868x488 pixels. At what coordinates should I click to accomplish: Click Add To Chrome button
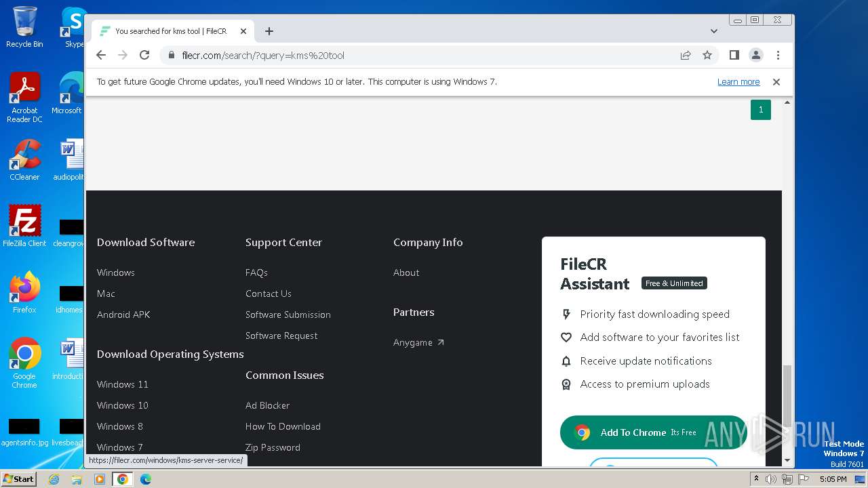[654, 432]
